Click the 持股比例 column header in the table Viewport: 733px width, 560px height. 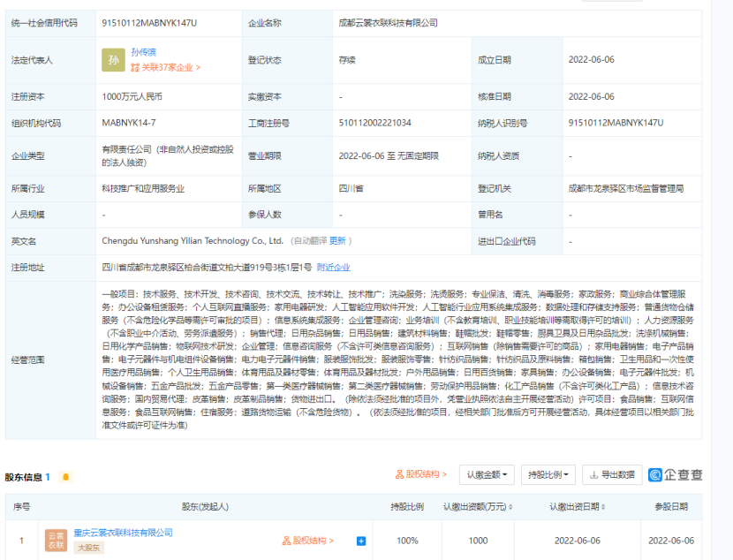pos(407,507)
